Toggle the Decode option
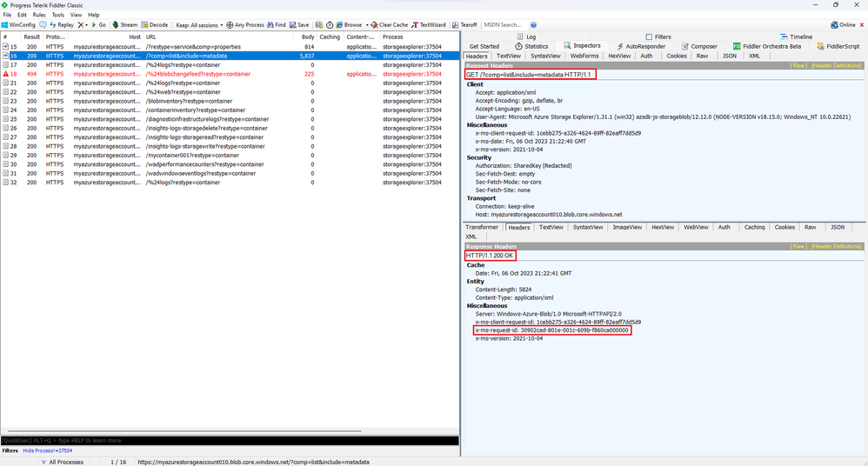868x466 pixels. pyautogui.click(x=155, y=25)
